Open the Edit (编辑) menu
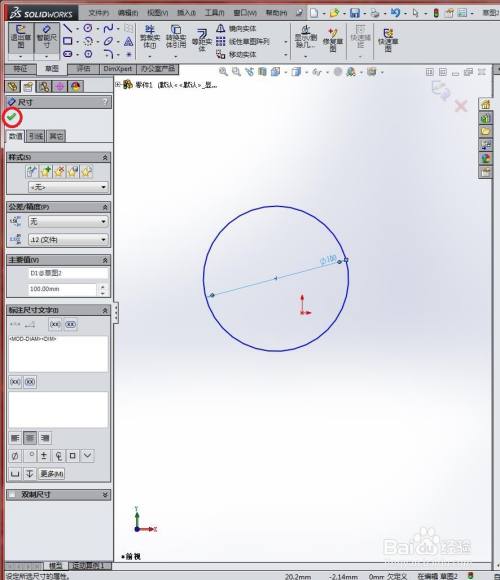500x580 pixels. tap(128, 13)
